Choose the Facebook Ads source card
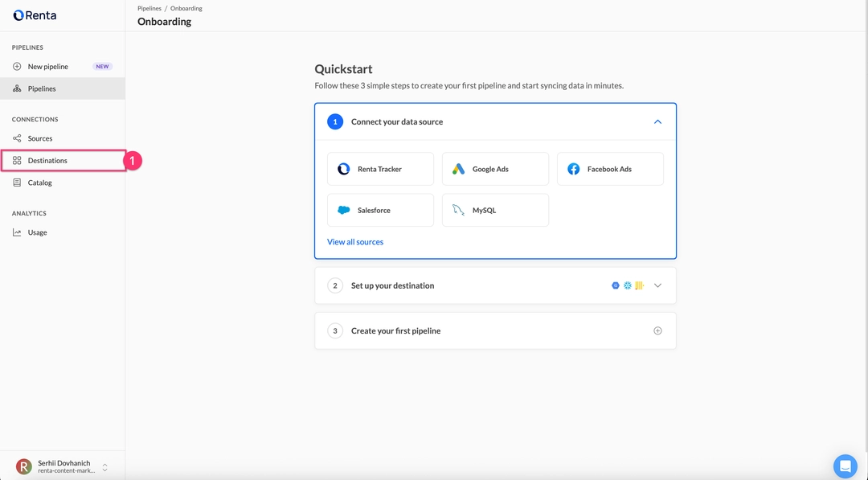Image resolution: width=868 pixels, height=480 pixels. [610, 169]
